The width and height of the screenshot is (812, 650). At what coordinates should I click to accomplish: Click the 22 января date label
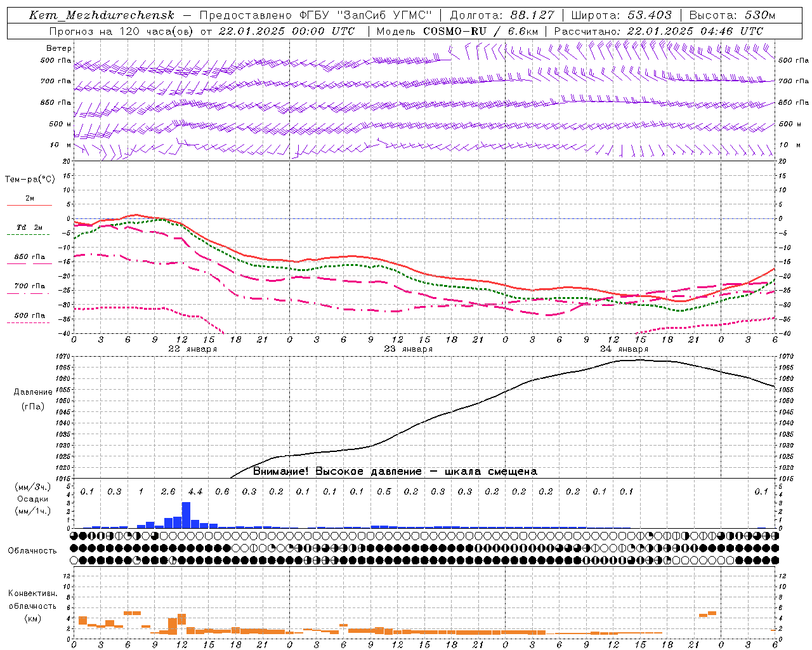[x=193, y=349]
